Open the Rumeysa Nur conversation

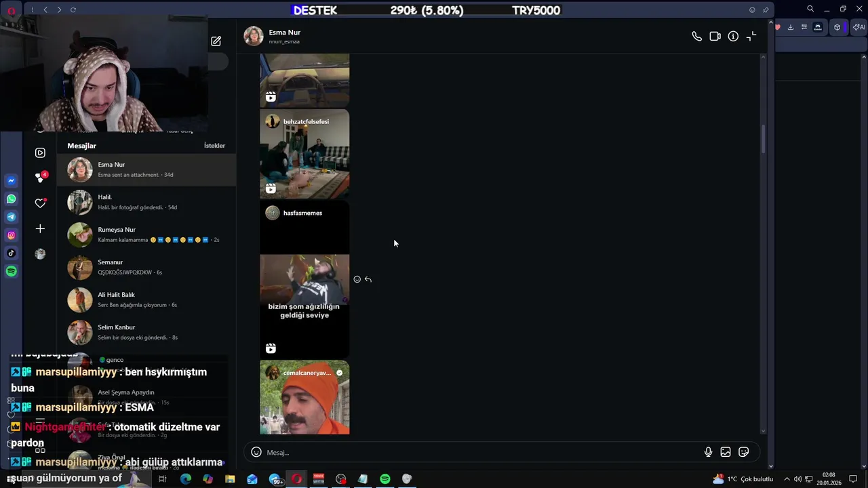(146, 235)
